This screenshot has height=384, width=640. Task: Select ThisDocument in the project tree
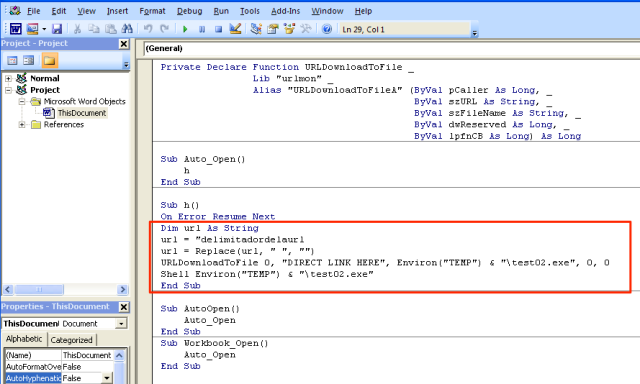(x=82, y=113)
